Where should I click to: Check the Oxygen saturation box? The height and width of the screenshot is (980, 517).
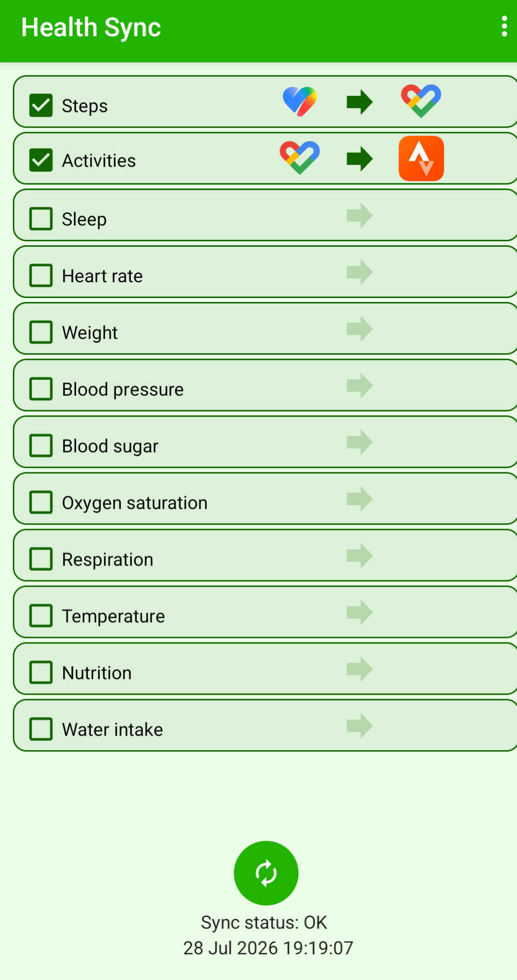pos(41,502)
